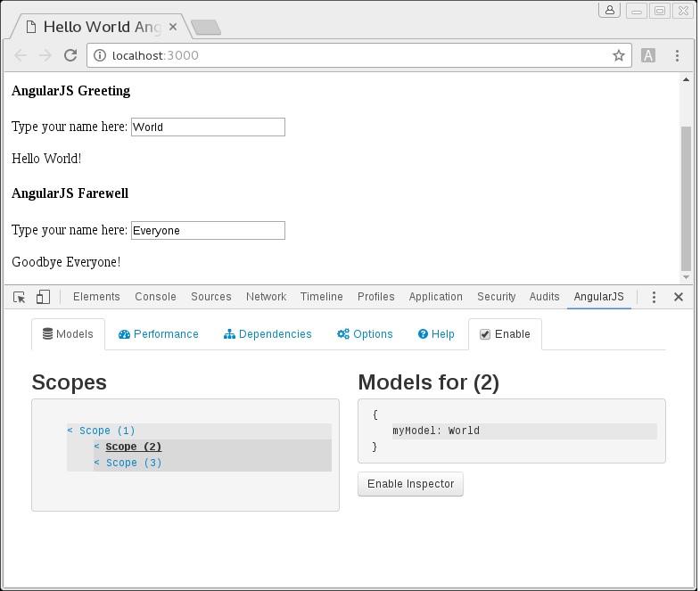The height and width of the screenshot is (591, 700).
Task: Open the Dependencies tab
Action: click(268, 334)
